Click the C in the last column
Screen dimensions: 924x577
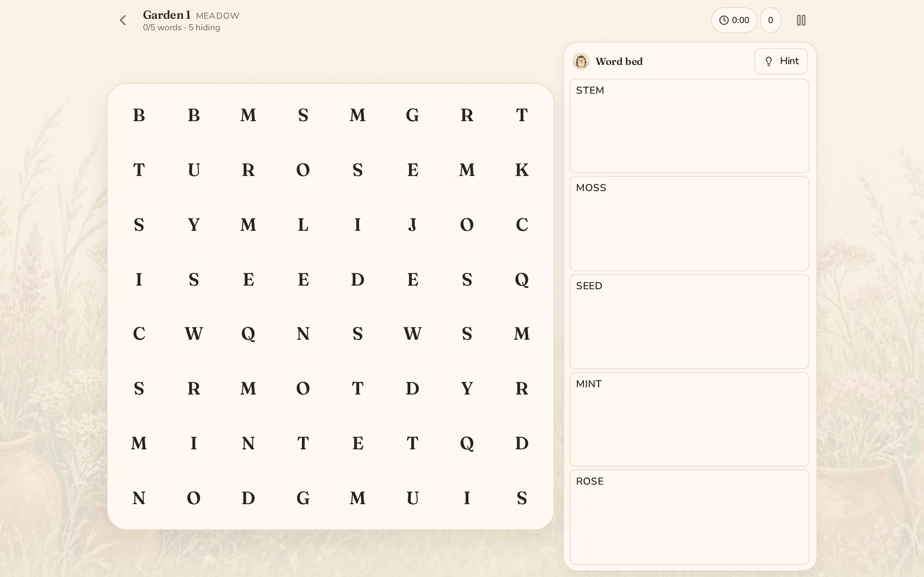point(522,225)
